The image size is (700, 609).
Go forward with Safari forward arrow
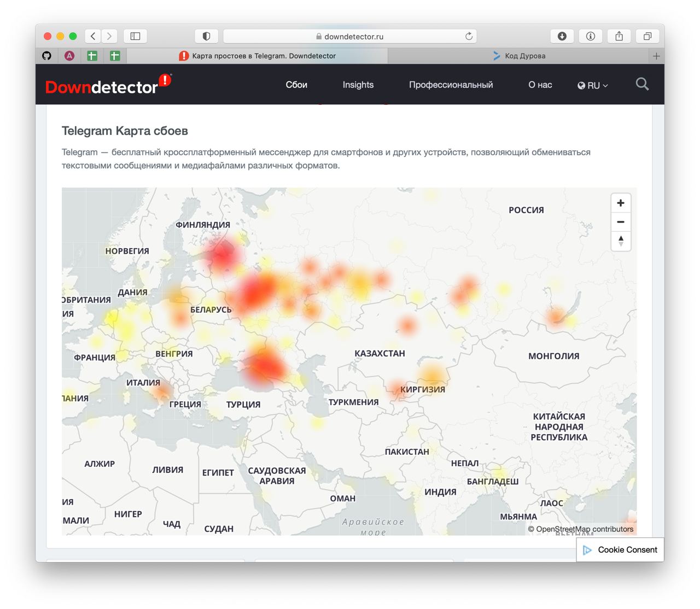pyautogui.click(x=109, y=36)
